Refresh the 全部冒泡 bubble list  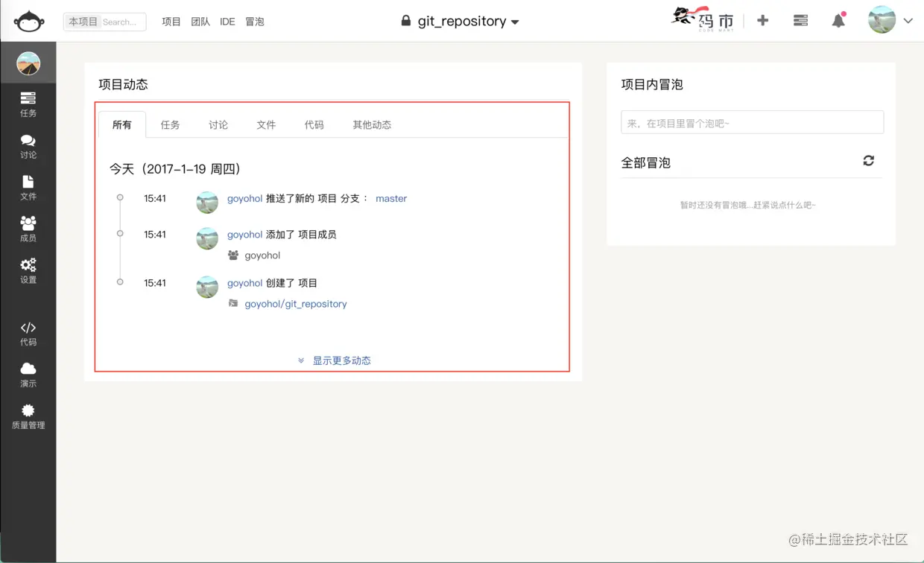click(868, 160)
